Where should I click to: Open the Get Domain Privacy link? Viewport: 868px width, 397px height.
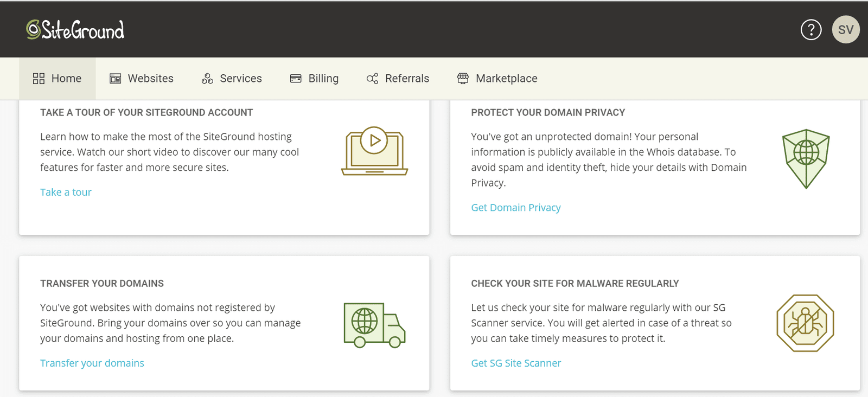[515, 208]
